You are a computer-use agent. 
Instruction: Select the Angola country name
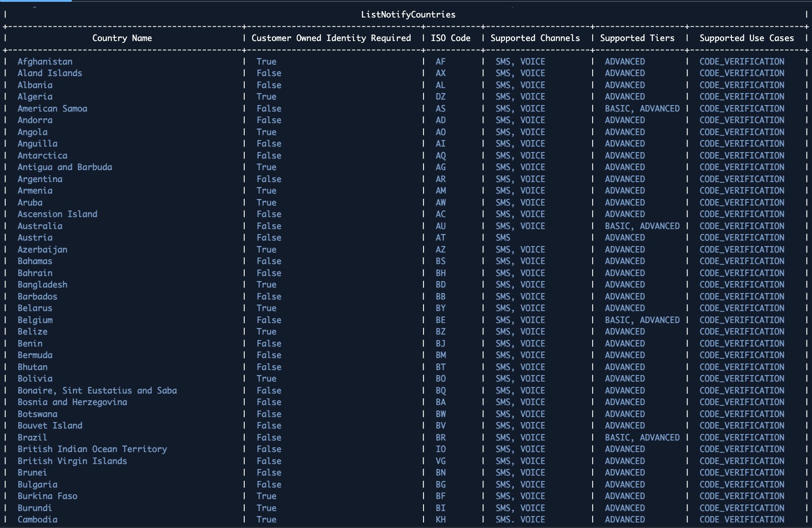(32, 132)
